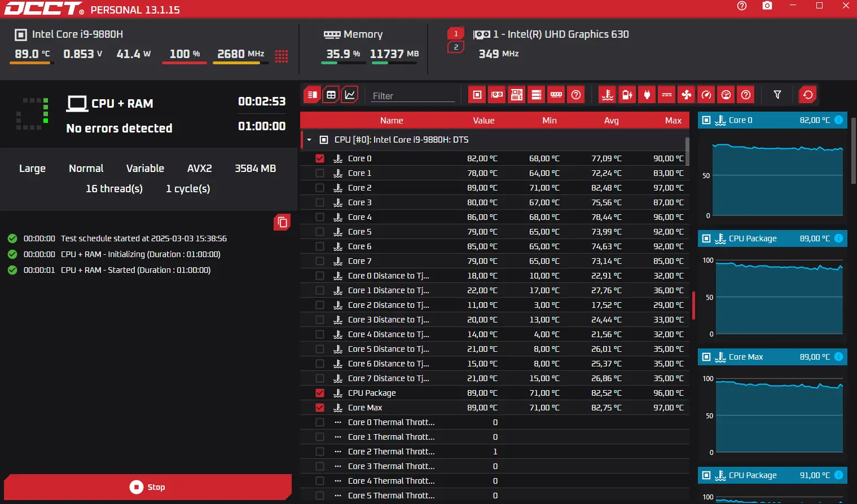This screenshot has width=857, height=504.
Task: Select GPU number 1 in the GPU selector
Action: (456, 34)
